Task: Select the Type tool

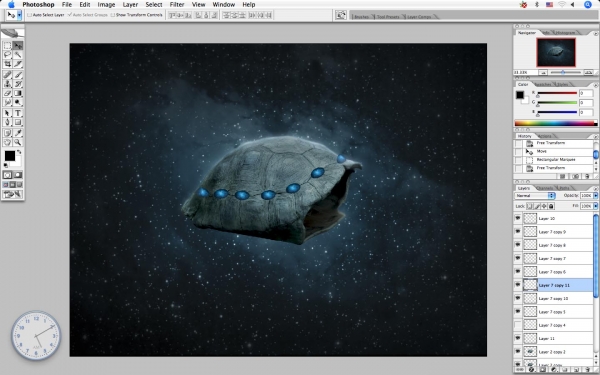Action: click(x=18, y=113)
